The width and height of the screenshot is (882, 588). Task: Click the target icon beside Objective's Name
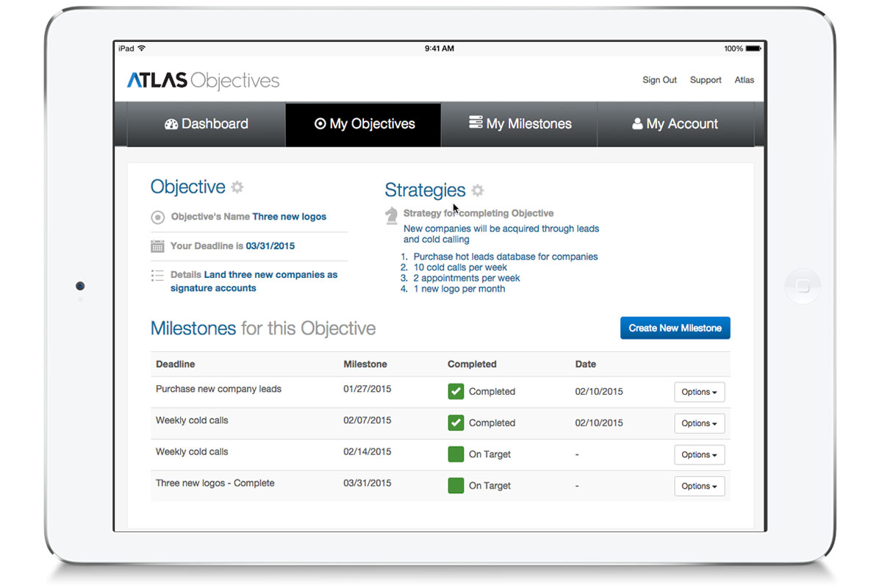tap(157, 217)
